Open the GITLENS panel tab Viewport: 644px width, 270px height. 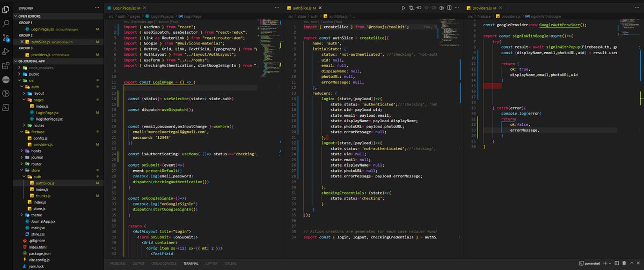tap(231, 264)
